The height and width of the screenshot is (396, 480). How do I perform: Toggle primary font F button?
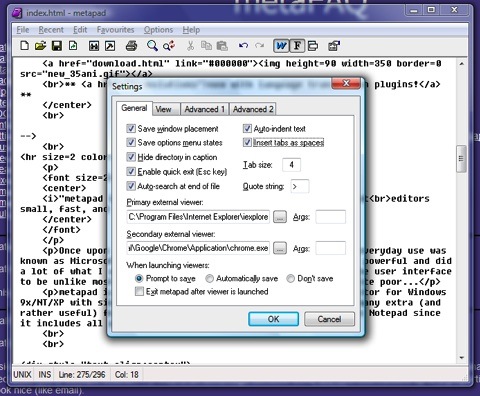pos(297,46)
